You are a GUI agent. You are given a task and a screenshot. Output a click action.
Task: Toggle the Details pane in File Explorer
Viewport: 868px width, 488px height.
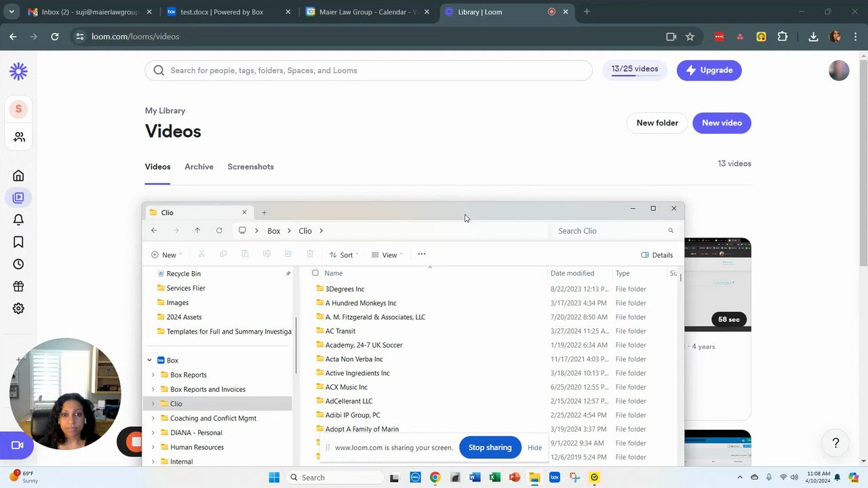[x=657, y=255]
